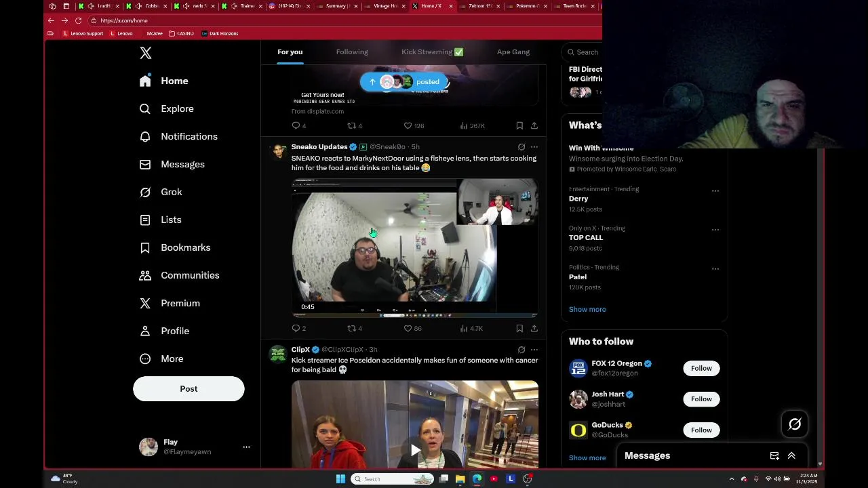868x488 pixels.
Task: Follow Josh Hart
Action: point(701,399)
